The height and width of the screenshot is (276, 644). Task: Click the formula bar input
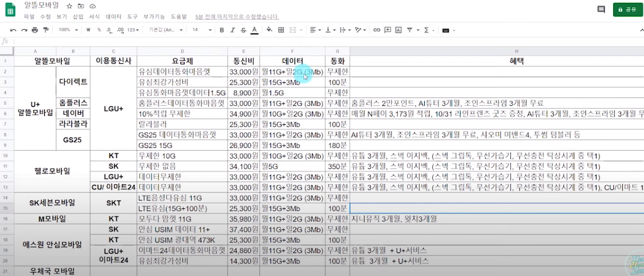tap(329, 41)
